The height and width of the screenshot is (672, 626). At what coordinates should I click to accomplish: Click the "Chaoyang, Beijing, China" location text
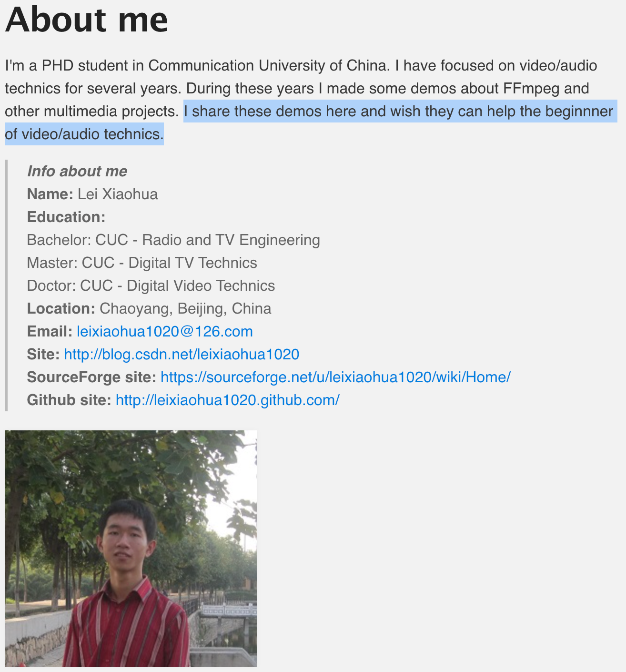[x=185, y=308]
